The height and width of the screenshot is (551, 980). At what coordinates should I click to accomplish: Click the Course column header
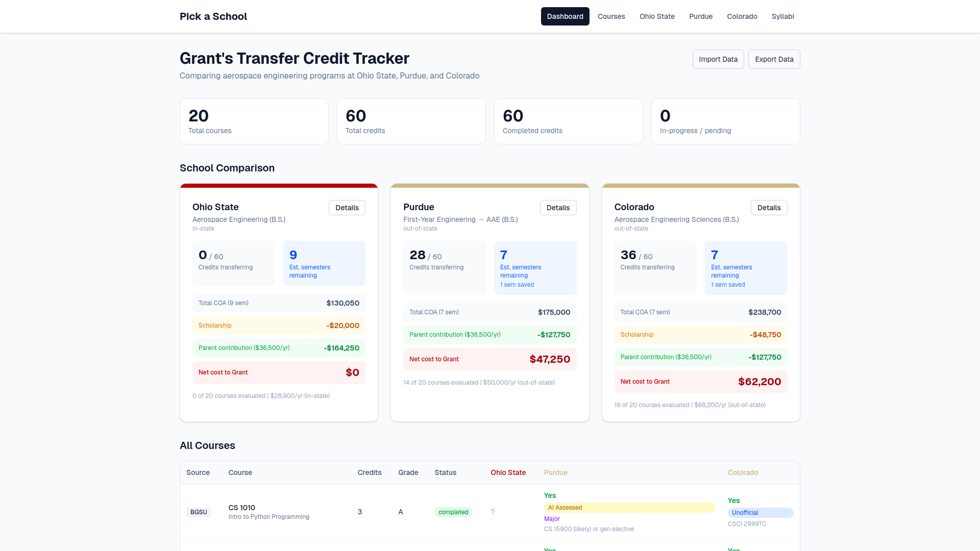click(240, 472)
